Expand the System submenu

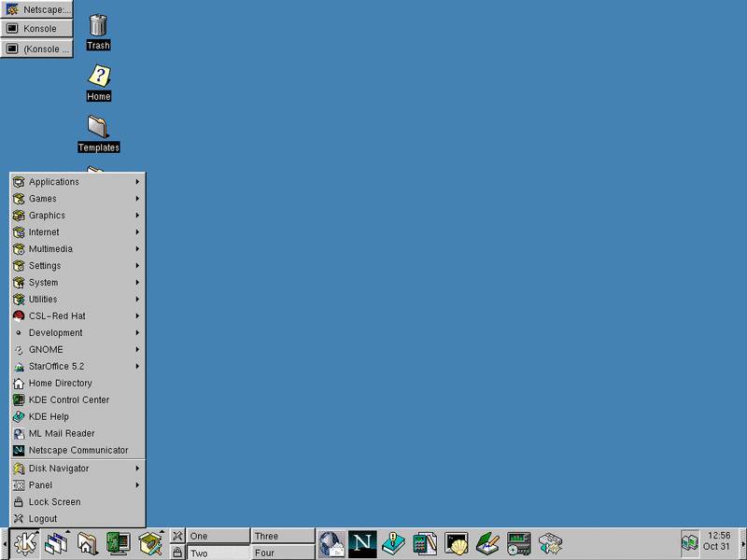[78, 283]
